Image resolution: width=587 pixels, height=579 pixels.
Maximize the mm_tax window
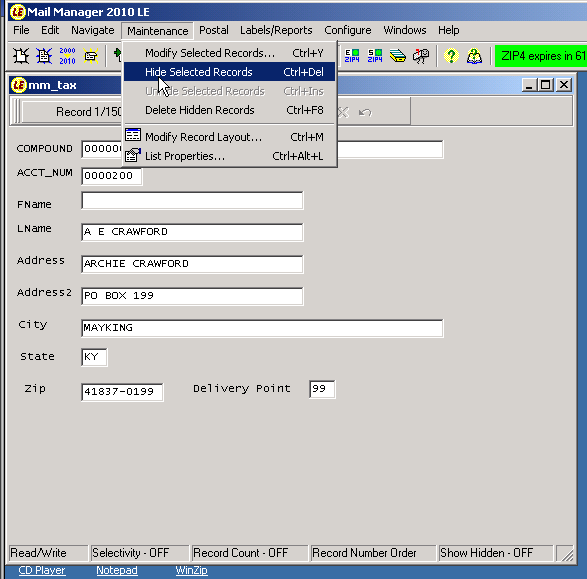click(x=545, y=85)
